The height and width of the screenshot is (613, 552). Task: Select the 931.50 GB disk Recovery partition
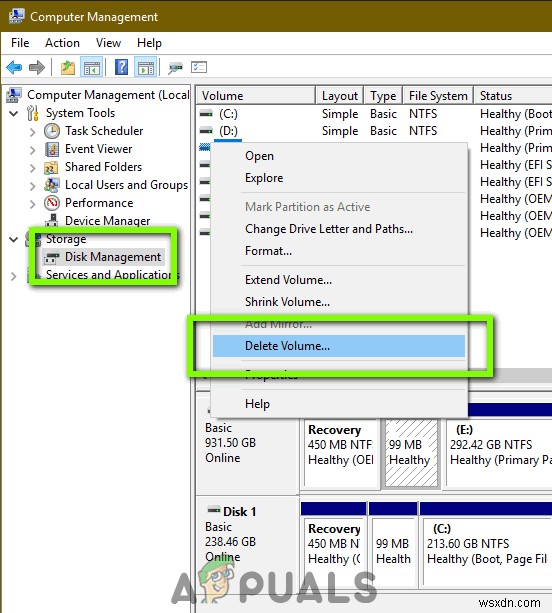[340, 453]
